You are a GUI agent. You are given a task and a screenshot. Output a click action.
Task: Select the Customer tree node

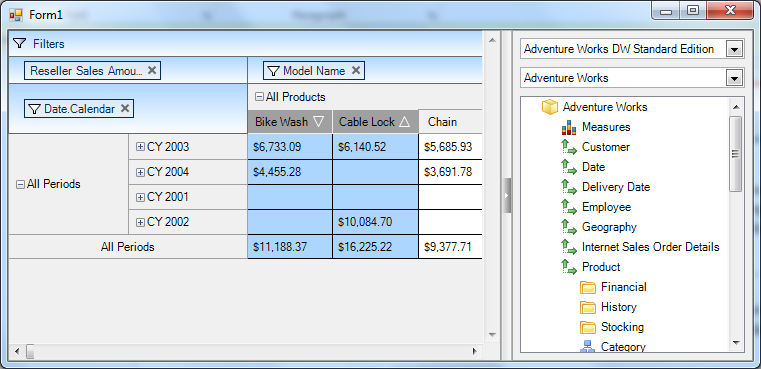click(606, 147)
